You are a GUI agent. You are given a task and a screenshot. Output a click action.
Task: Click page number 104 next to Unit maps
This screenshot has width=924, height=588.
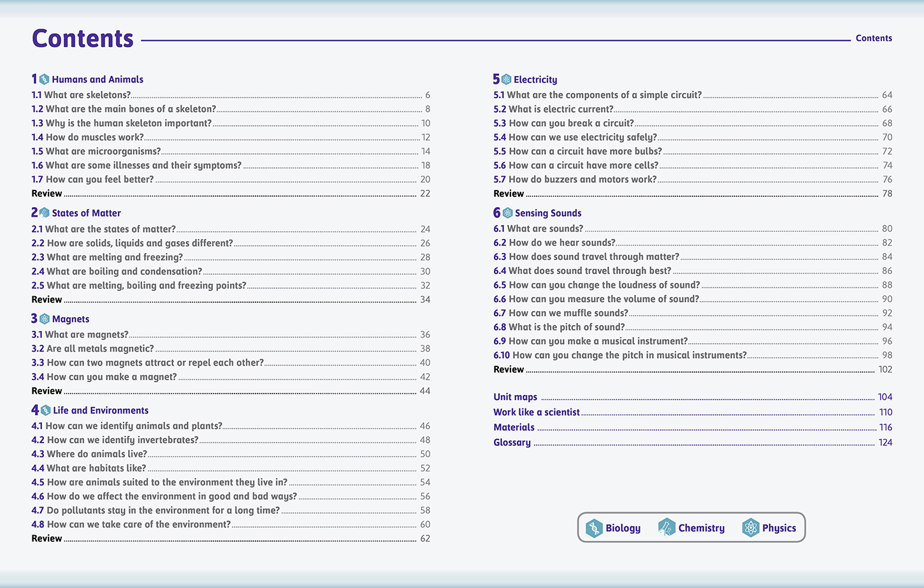point(884,397)
